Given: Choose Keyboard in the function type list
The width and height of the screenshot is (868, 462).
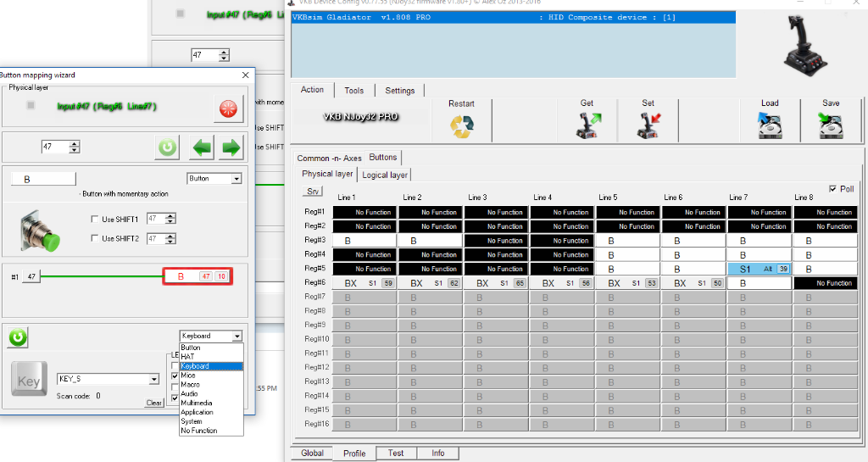Looking at the screenshot, I should pyautogui.click(x=211, y=366).
